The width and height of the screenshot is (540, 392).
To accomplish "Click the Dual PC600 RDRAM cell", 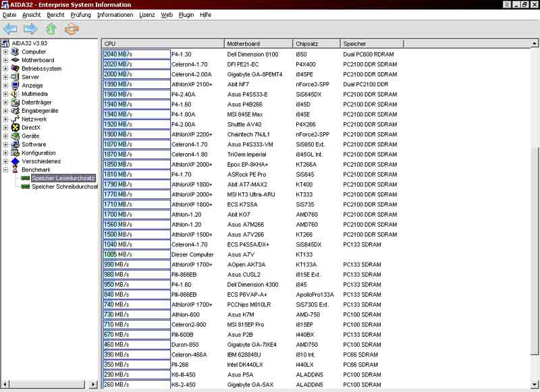I will [x=368, y=55].
